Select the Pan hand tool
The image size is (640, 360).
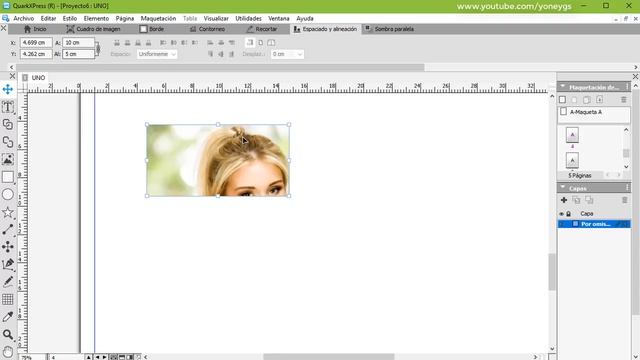(x=8, y=352)
